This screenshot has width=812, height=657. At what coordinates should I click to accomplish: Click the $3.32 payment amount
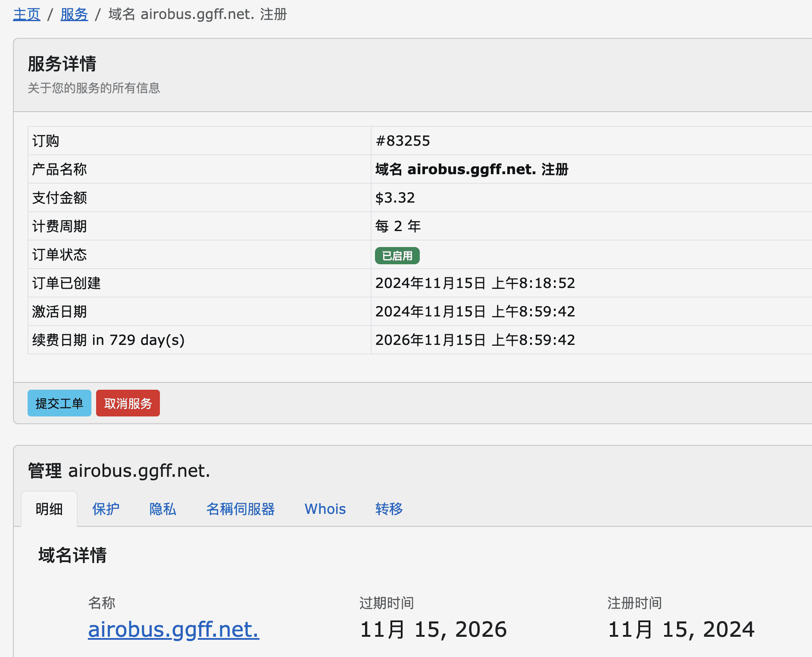[x=395, y=198]
